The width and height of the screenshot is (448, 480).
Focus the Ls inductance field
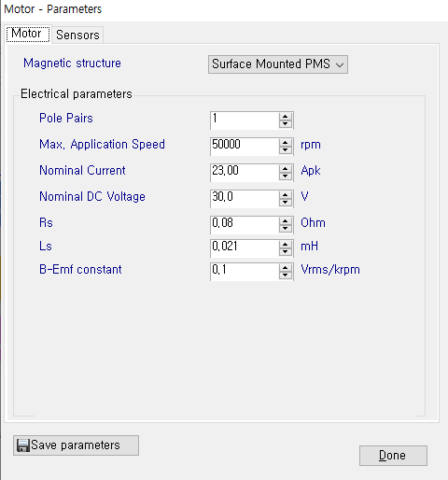245,248
